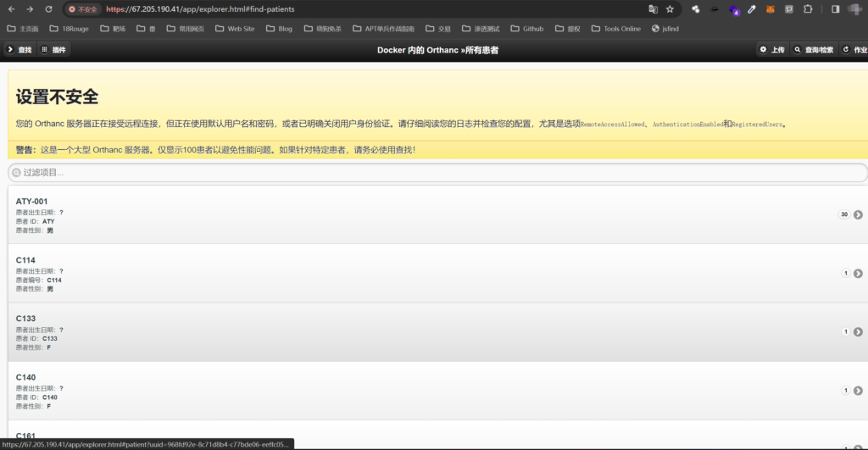Open the browser profile avatar

(x=855, y=9)
